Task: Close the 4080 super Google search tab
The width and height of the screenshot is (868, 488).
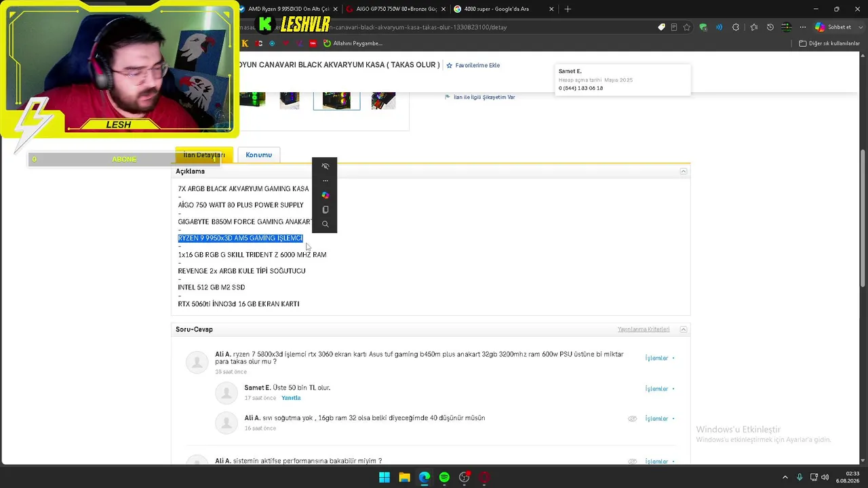Action: (x=551, y=9)
